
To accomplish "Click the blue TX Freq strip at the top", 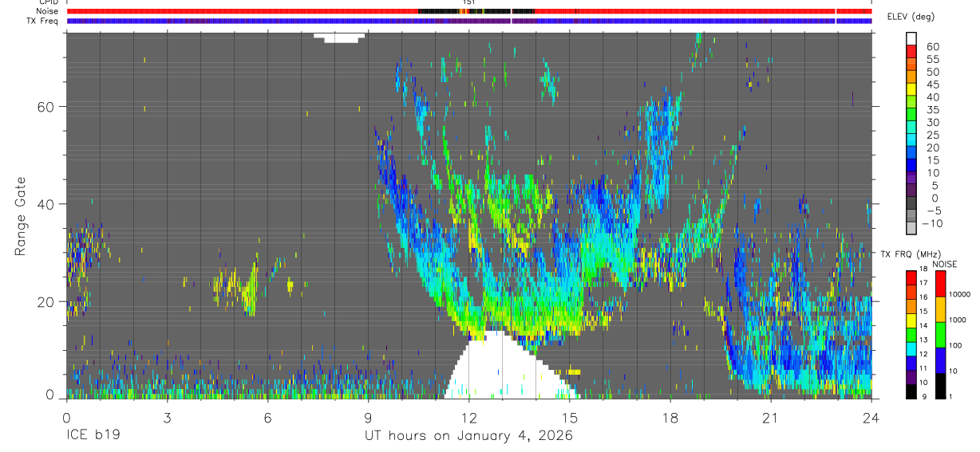I will click(469, 21).
